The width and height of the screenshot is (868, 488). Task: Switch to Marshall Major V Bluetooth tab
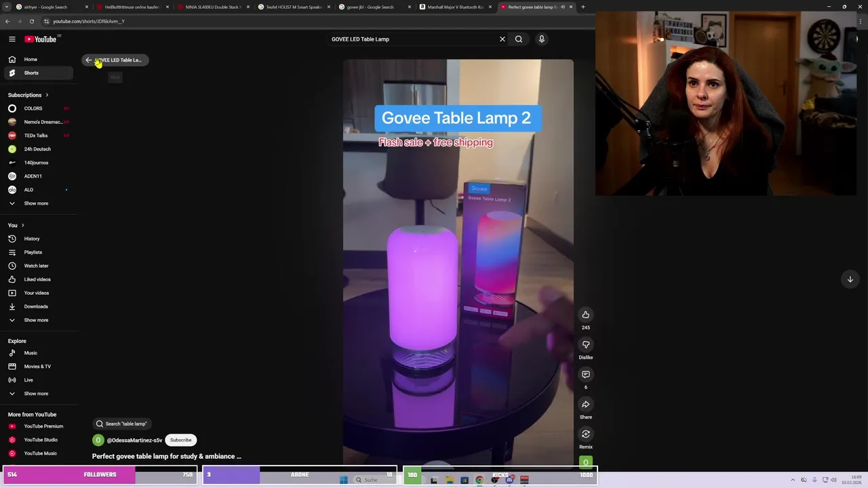(x=454, y=7)
